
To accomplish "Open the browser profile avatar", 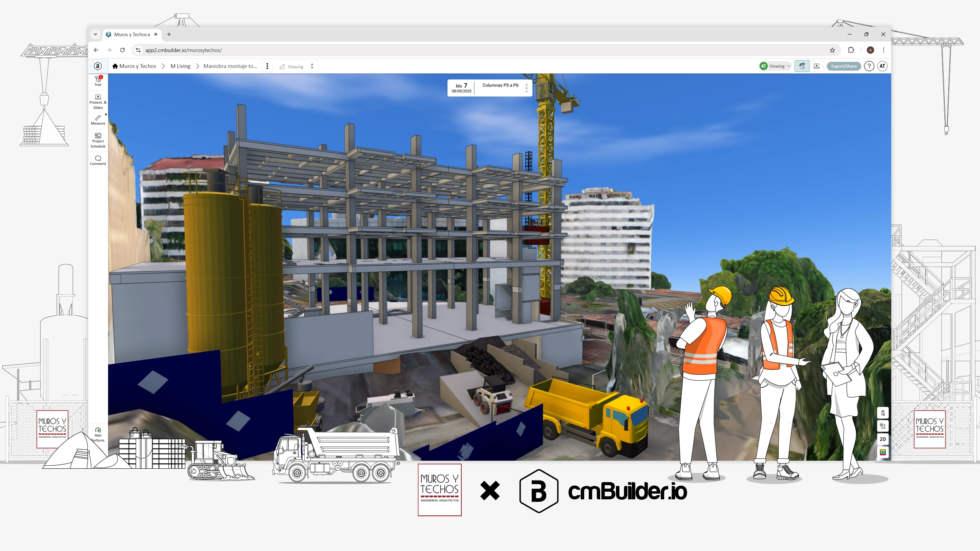I will 871,50.
